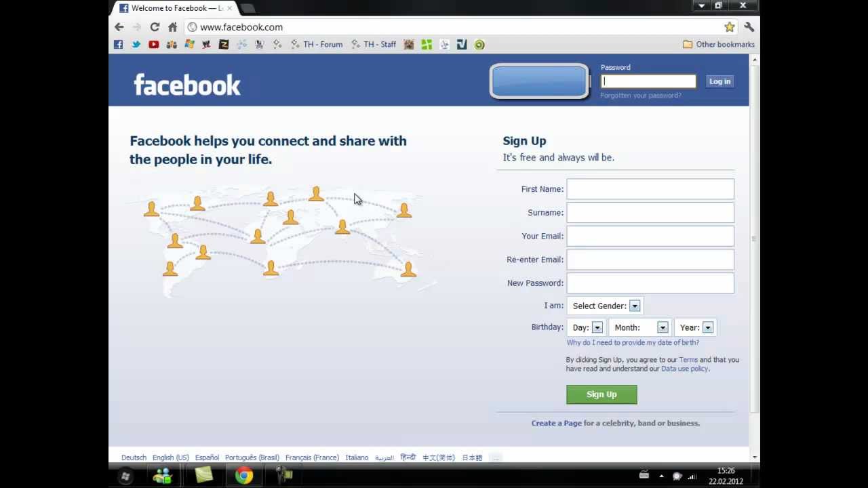Open a new tab next to Facebook tab
The height and width of the screenshot is (488, 868).
click(248, 8)
